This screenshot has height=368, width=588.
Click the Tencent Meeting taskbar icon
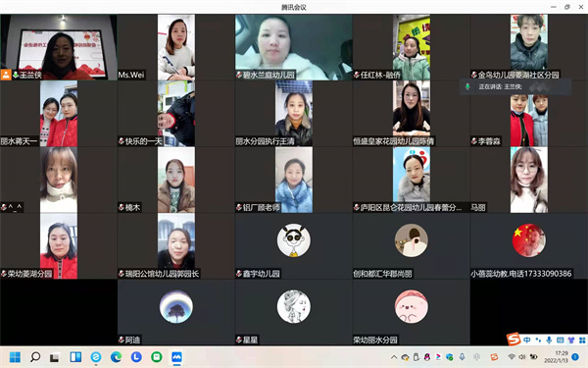176,357
